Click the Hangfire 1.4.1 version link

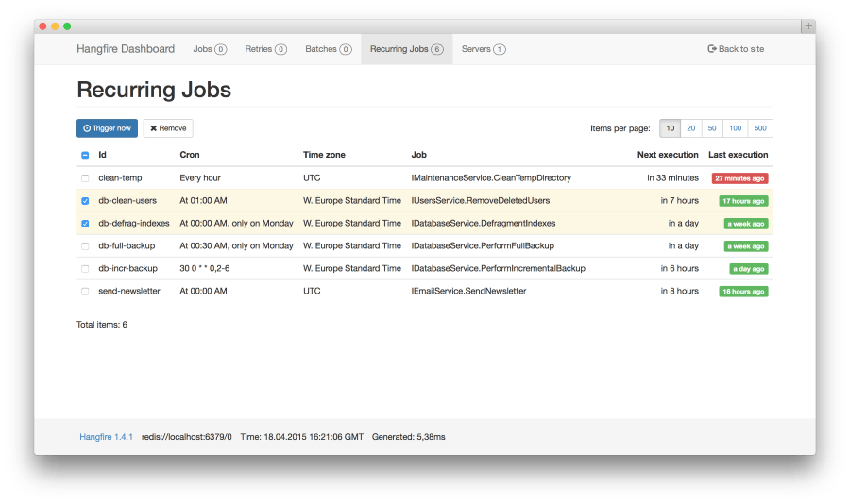106,437
